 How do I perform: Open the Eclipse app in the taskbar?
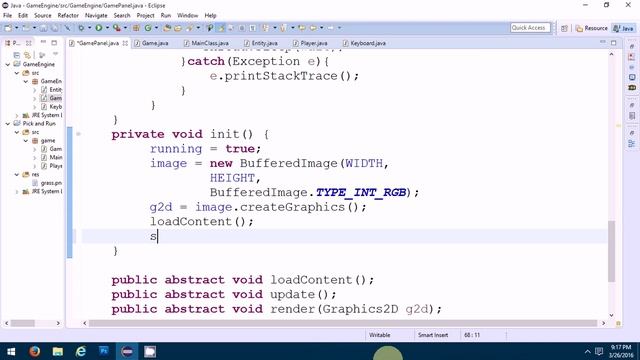pos(127,351)
